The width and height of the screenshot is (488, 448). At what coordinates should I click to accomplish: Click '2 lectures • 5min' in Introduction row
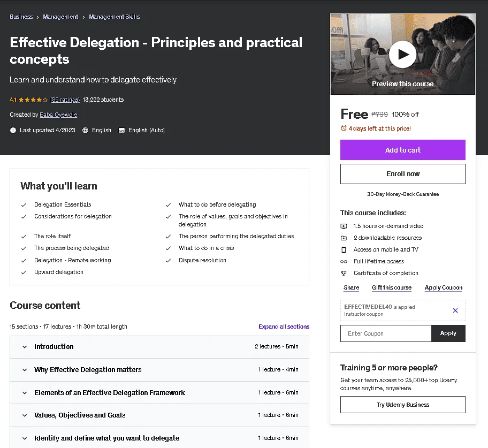pos(276,346)
